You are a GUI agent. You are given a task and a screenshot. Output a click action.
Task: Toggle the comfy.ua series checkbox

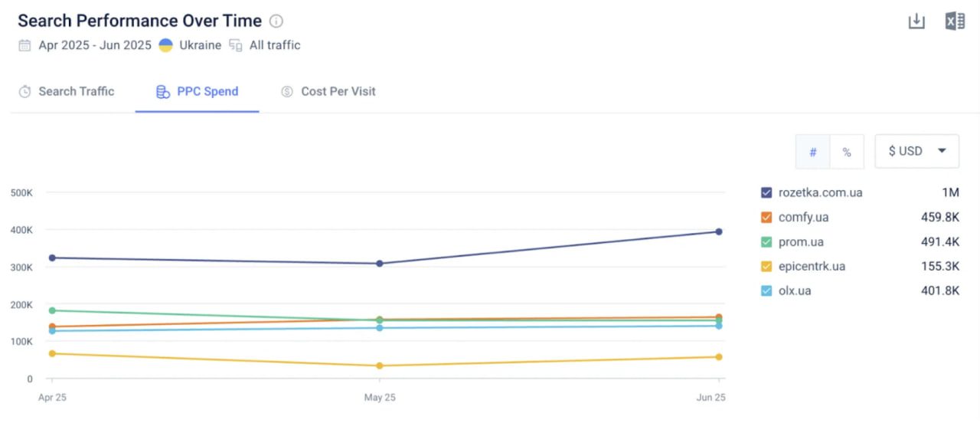766,217
